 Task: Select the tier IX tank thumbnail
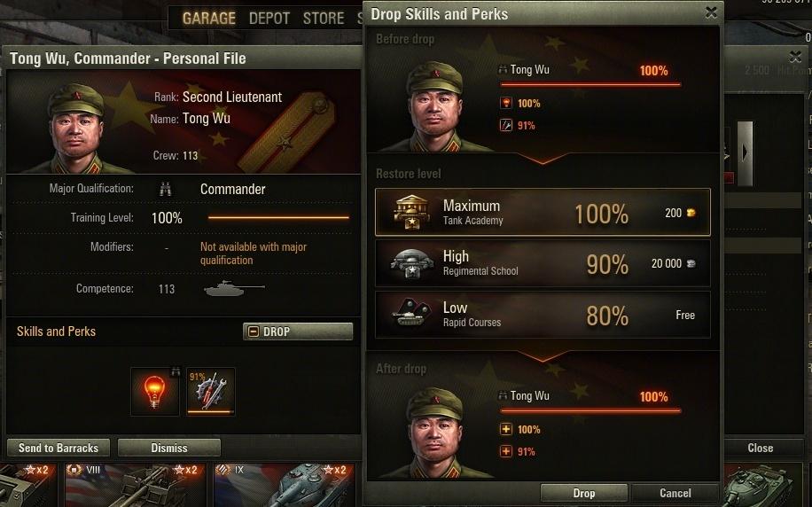click(x=285, y=485)
